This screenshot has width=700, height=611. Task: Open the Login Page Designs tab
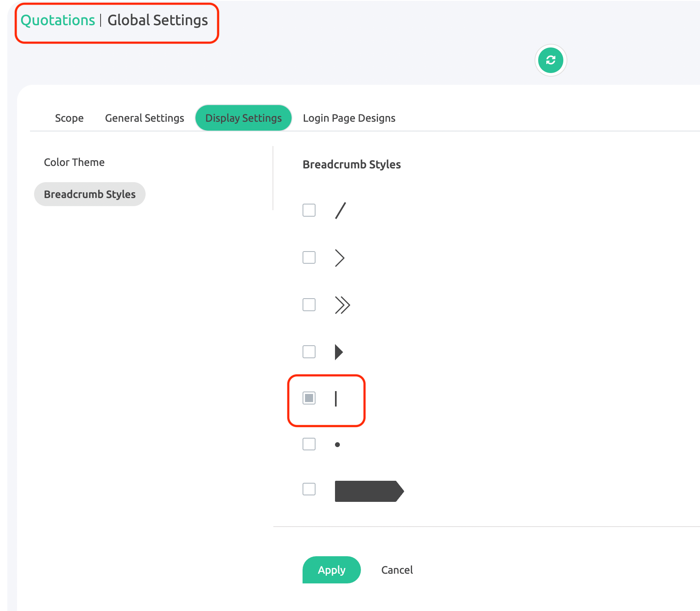click(349, 118)
